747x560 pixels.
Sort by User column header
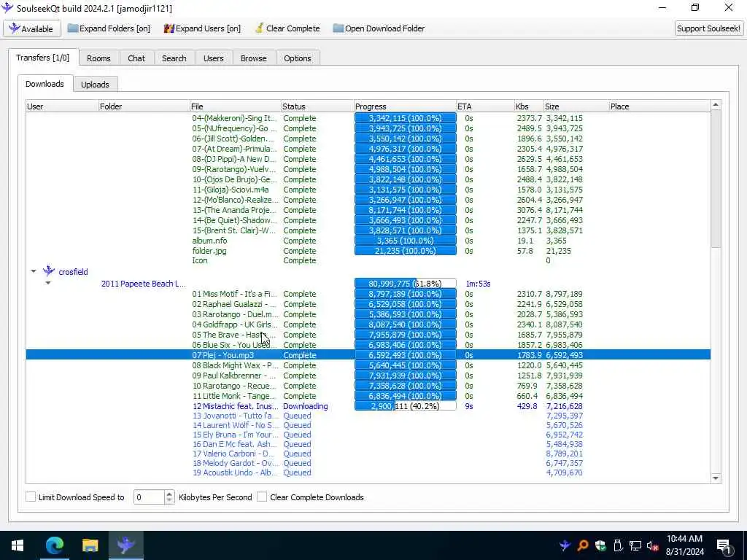point(62,106)
